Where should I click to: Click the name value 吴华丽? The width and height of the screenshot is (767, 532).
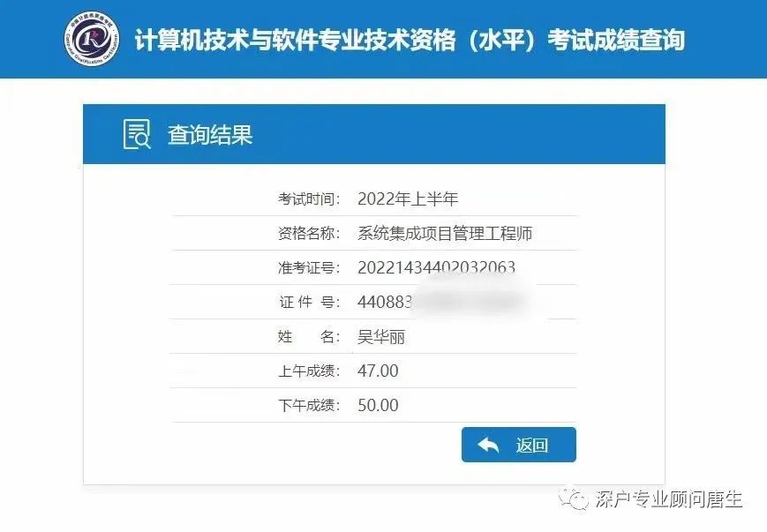click(381, 336)
